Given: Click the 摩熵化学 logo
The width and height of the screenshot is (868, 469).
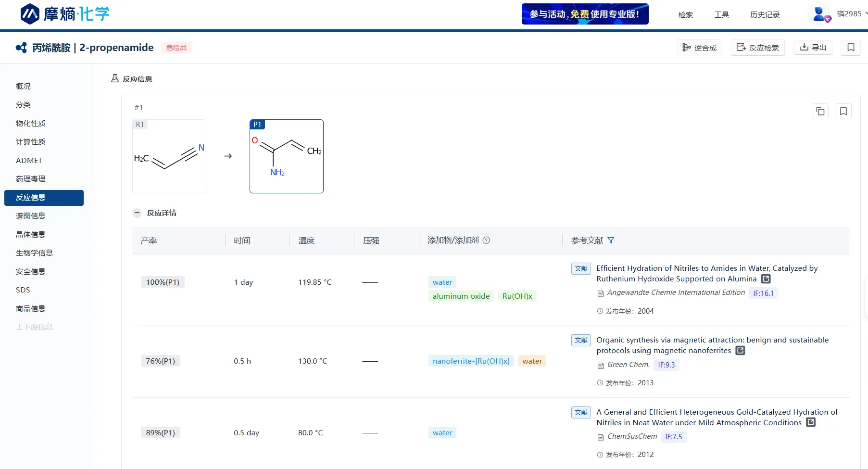Looking at the screenshot, I should (x=65, y=14).
